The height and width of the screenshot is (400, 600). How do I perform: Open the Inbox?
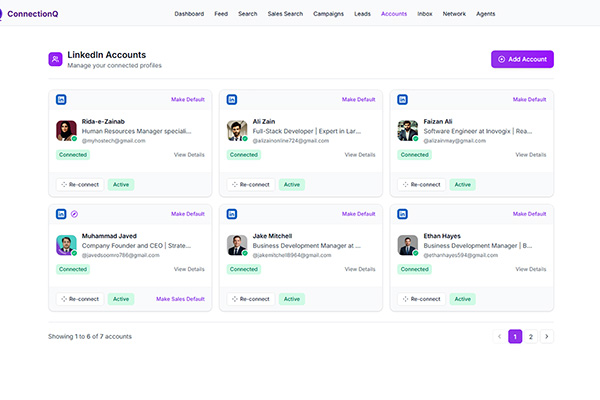[x=425, y=14]
